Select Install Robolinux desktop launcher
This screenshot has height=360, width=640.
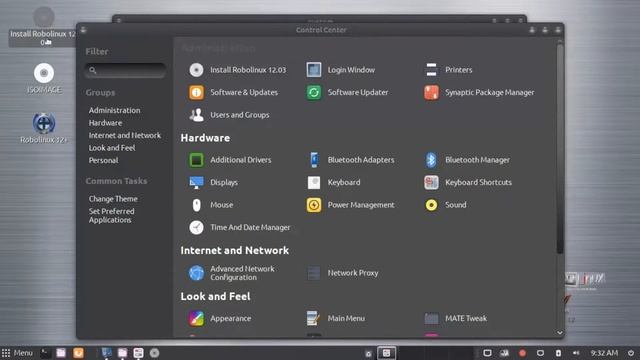point(43,27)
